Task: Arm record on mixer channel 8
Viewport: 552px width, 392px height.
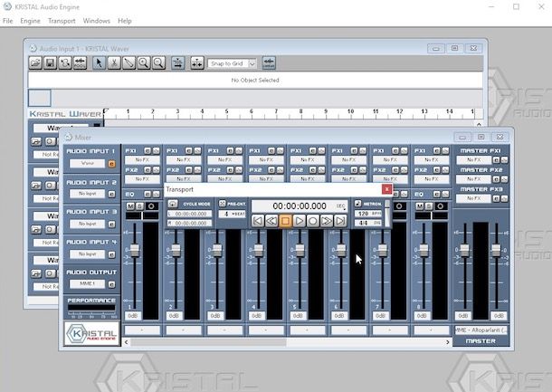Action: coord(440,206)
